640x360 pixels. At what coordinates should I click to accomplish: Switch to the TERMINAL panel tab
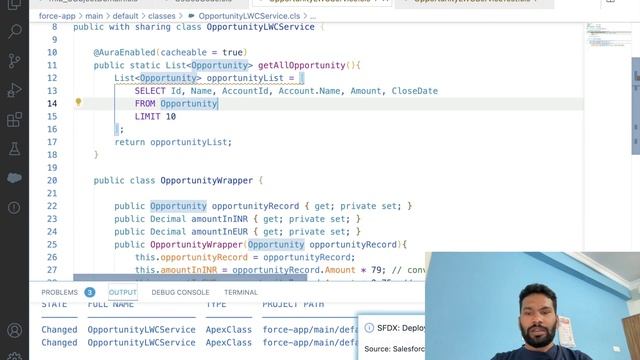point(241,292)
